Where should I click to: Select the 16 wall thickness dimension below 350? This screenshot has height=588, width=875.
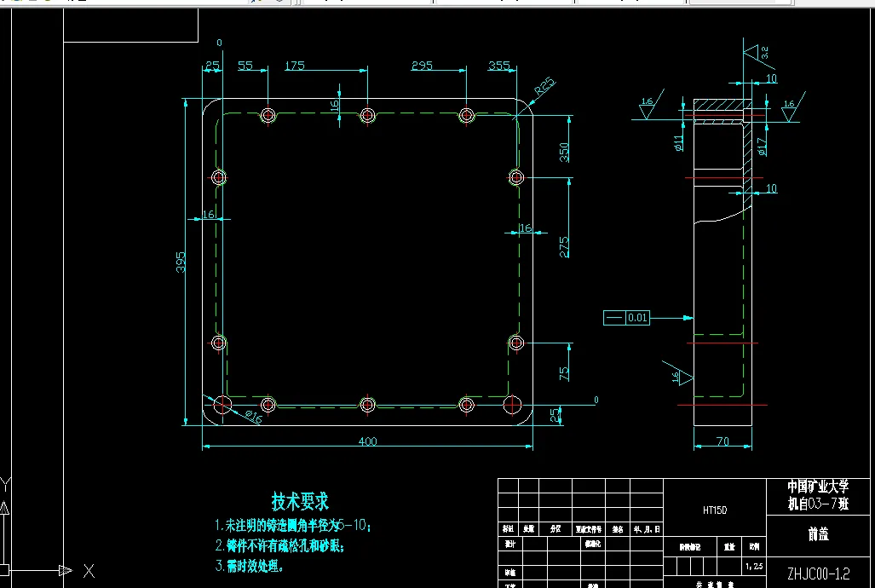[526, 228]
